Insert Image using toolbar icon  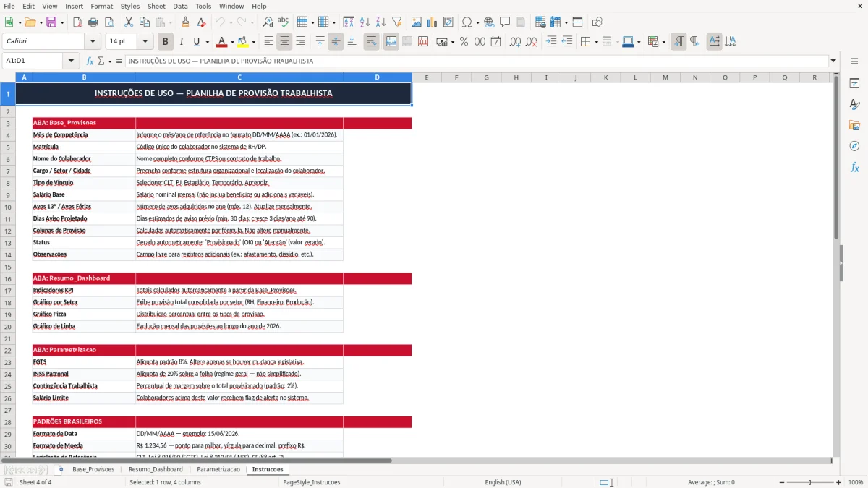(417, 22)
